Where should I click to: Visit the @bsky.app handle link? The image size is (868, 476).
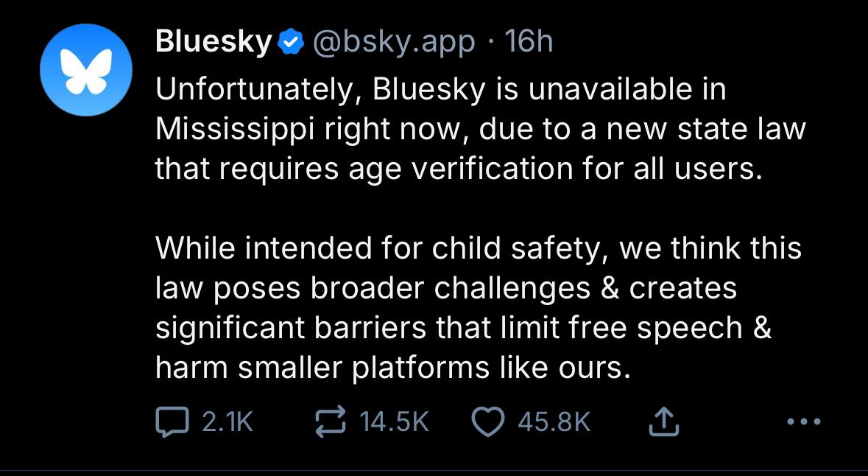pos(394,42)
